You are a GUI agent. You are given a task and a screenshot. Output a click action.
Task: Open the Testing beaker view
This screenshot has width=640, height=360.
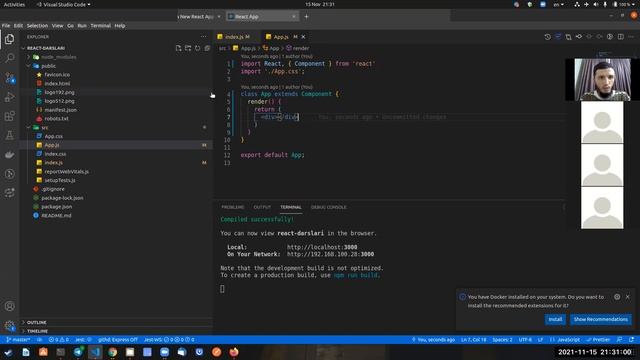pos(9,136)
